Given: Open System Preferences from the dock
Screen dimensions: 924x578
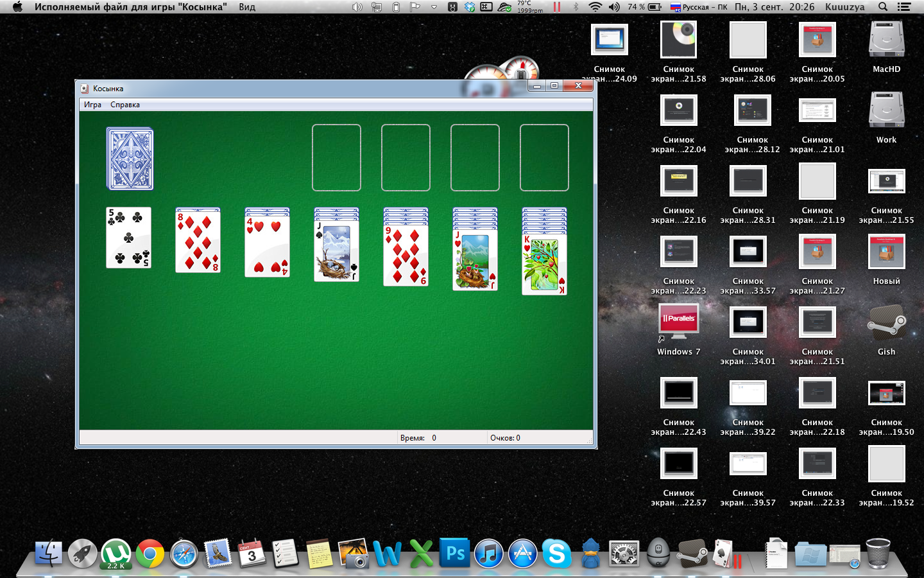Looking at the screenshot, I should 624,554.
